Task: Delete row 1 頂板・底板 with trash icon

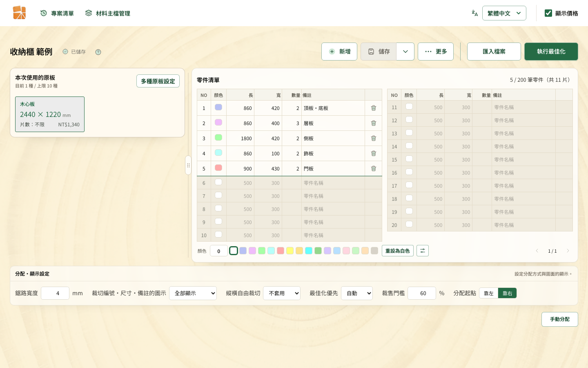Action: pyautogui.click(x=373, y=108)
